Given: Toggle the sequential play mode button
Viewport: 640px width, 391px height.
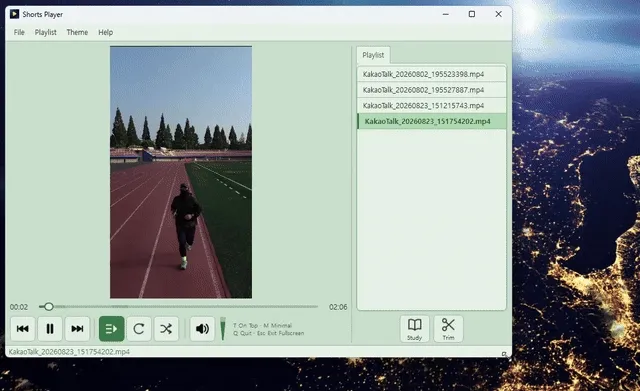Looking at the screenshot, I should (111, 329).
